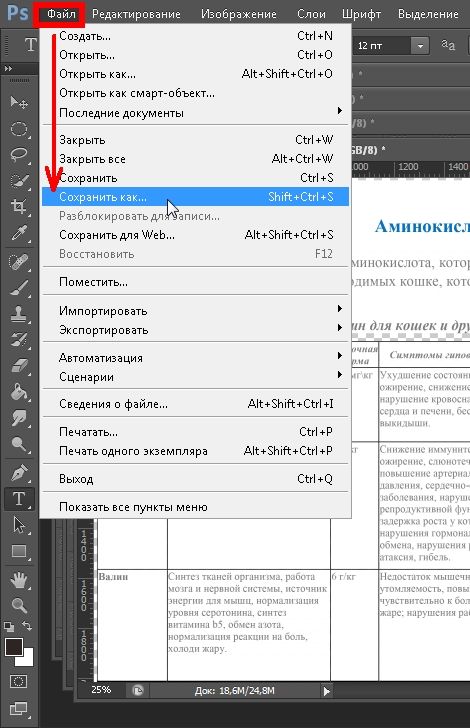The width and height of the screenshot is (470, 728).
Task: Click the foreground color swatch
Action: [13, 646]
